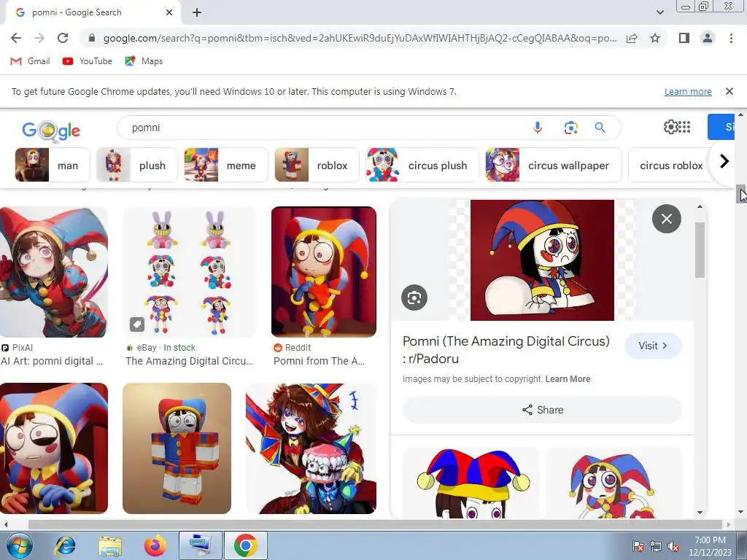Filter results by 'meme' chip
This screenshot has height=560, width=747.
pyautogui.click(x=226, y=166)
